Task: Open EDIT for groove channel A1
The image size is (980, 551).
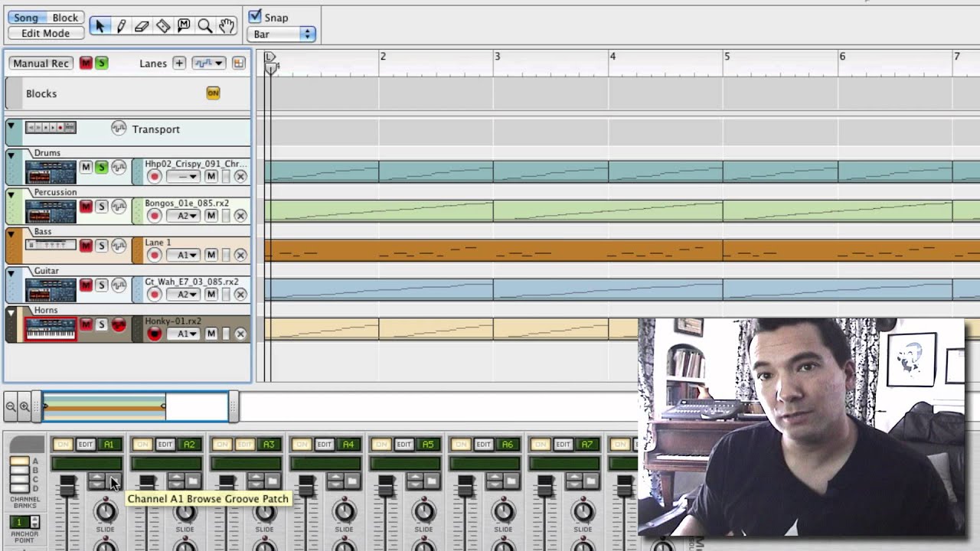Action: point(86,445)
